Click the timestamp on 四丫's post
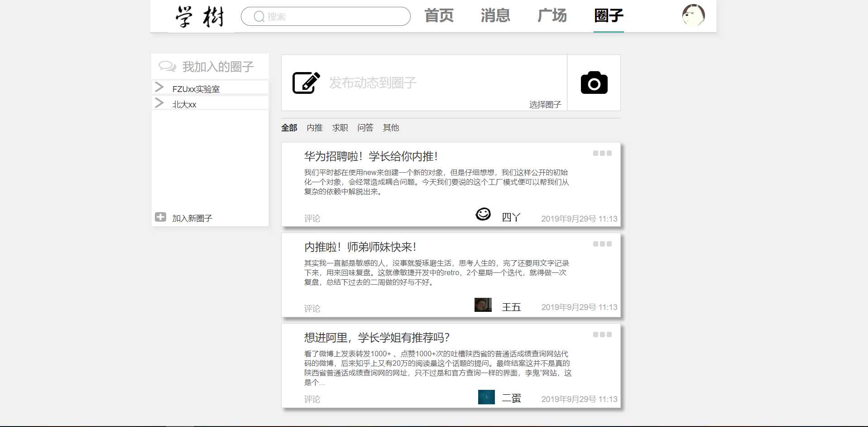Viewport: 868px width, 427px height. (579, 219)
